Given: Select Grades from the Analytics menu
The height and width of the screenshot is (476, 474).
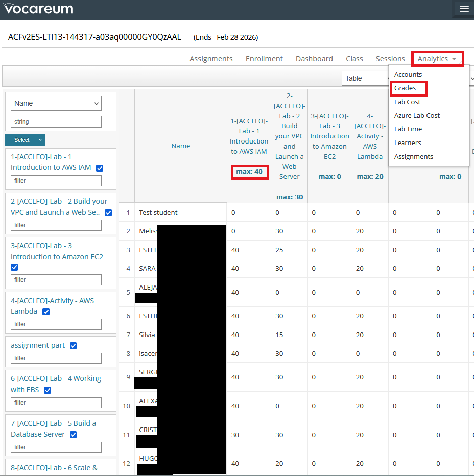Looking at the screenshot, I should coord(405,88).
